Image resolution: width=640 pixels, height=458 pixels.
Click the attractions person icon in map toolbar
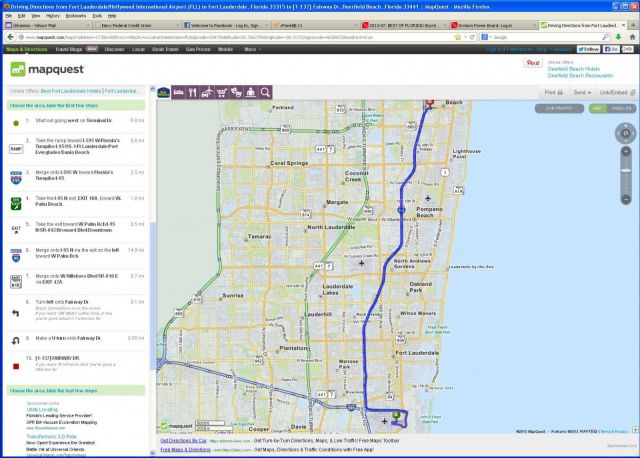(x=251, y=93)
